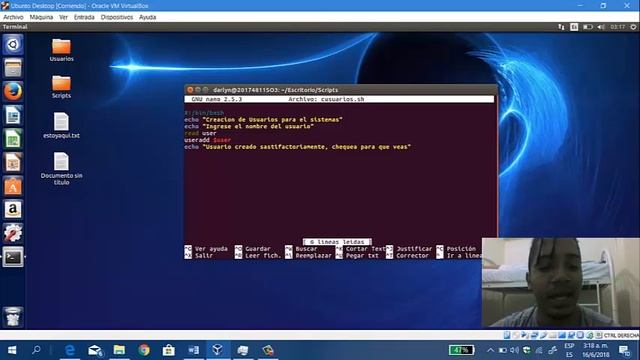Launch Firefox from the Ubuntu launcher

(x=13, y=91)
